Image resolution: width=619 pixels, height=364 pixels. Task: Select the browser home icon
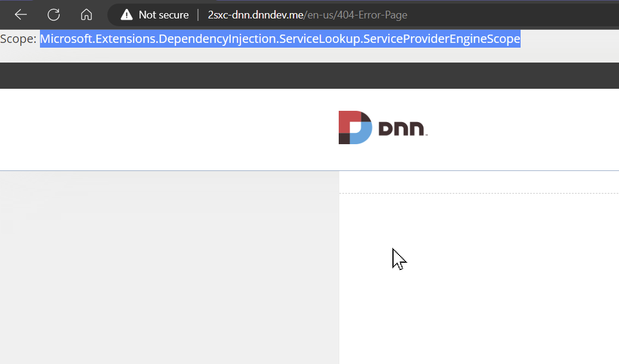(86, 14)
